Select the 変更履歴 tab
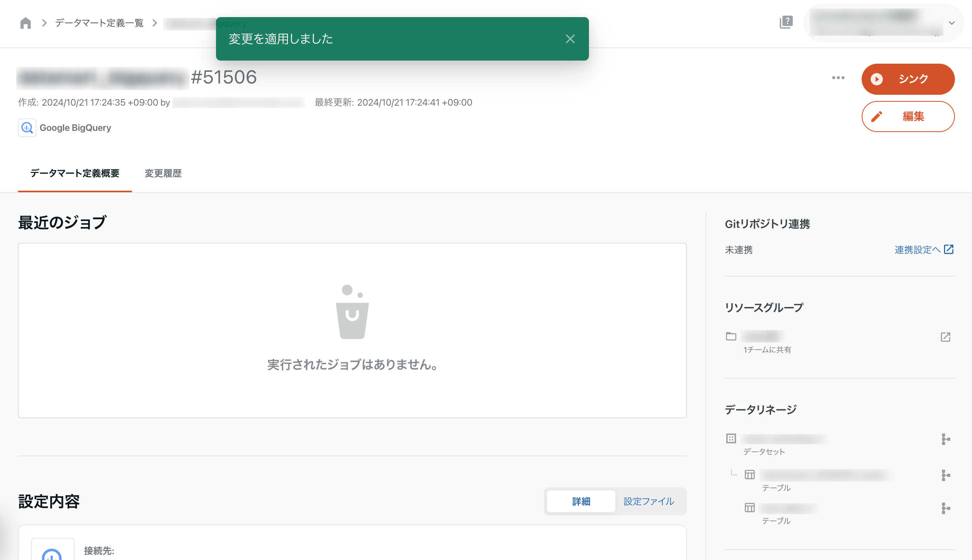This screenshot has height=560, width=972. coord(164,174)
